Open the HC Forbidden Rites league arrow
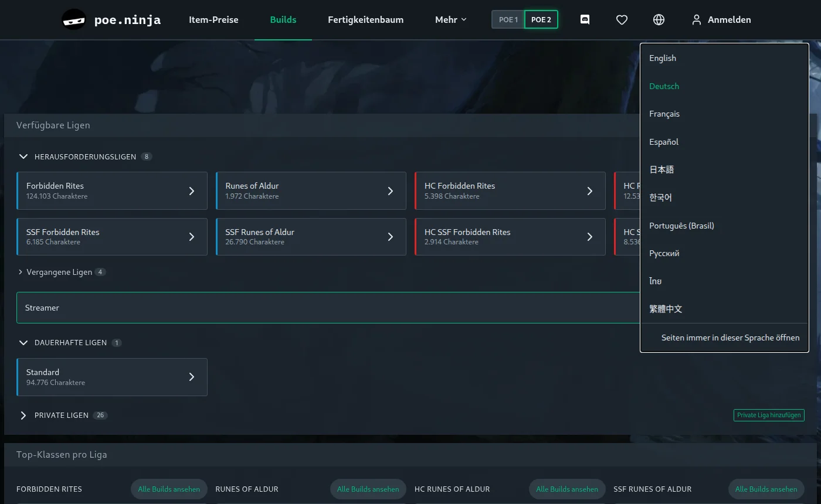 [x=590, y=191]
